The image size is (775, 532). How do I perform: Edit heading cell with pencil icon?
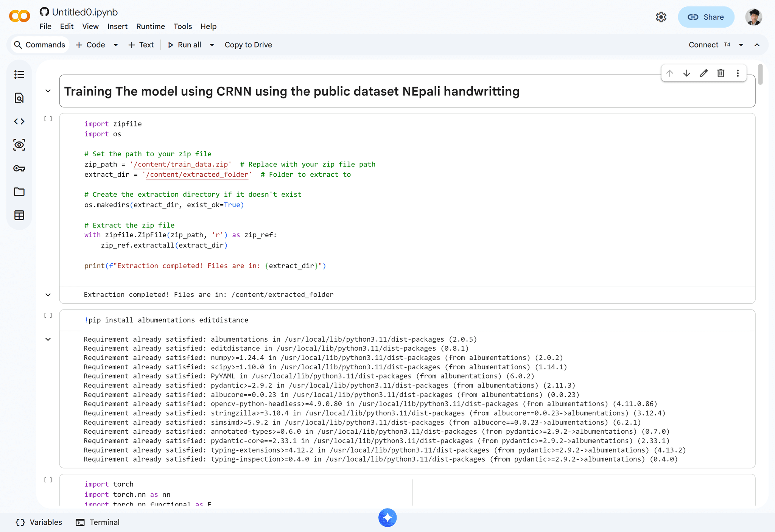pos(703,73)
